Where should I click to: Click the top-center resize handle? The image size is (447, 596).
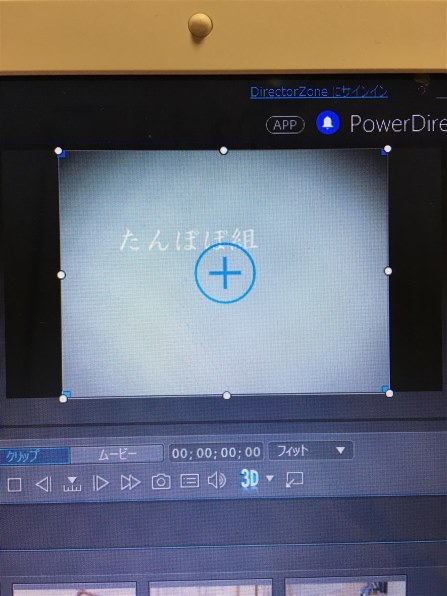click(224, 151)
